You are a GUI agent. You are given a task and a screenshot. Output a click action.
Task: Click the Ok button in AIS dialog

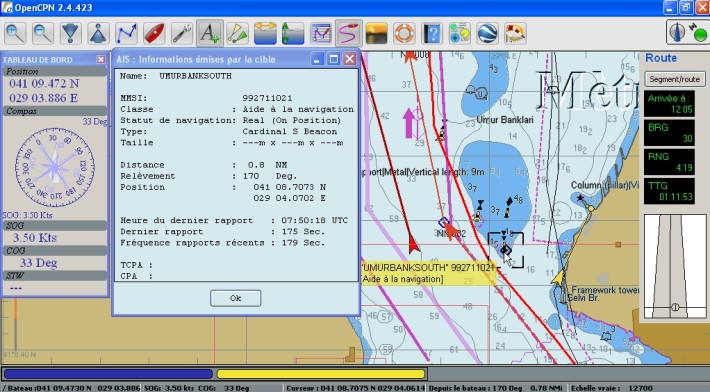tap(235, 298)
